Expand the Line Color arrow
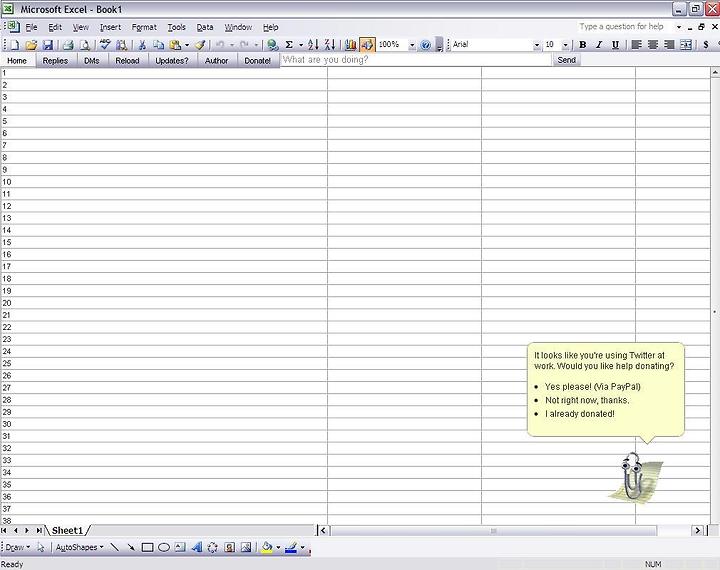The width and height of the screenshot is (720, 570). 302,547
